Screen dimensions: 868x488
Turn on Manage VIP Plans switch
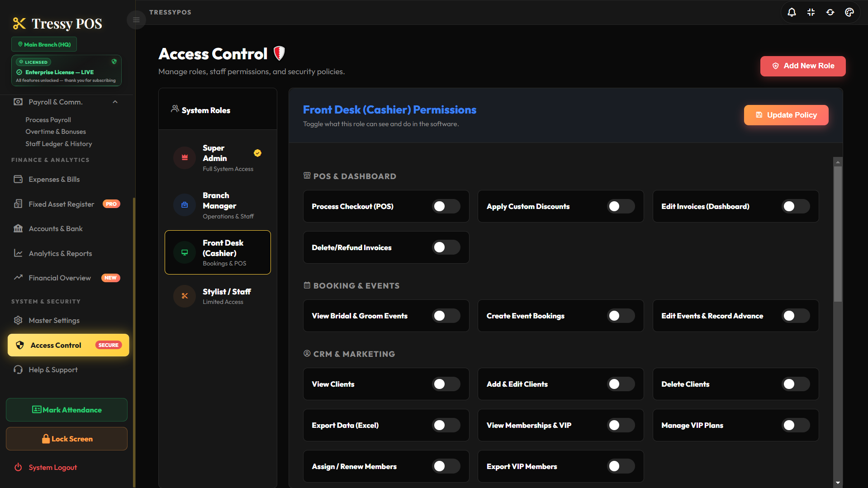[796, 425]
